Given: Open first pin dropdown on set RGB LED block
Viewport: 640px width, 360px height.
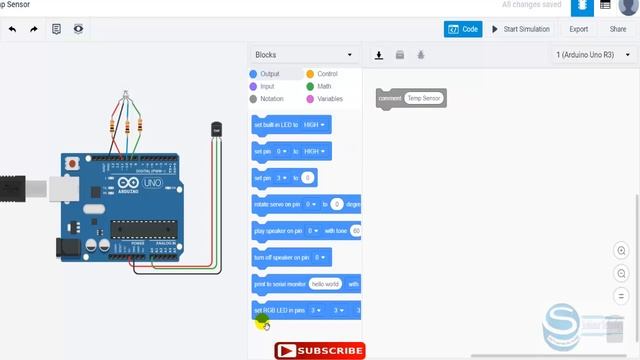Looking at the screenshot, I should [x=316, y=311].
